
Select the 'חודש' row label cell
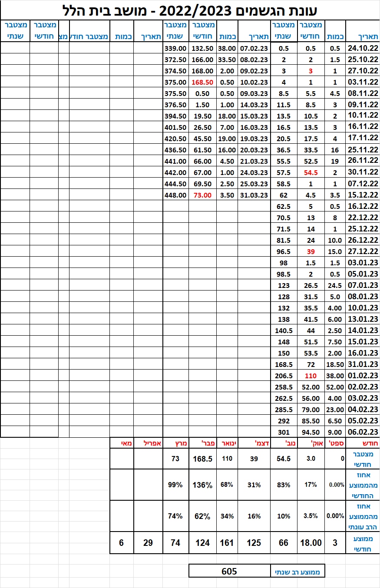(362, 443)
